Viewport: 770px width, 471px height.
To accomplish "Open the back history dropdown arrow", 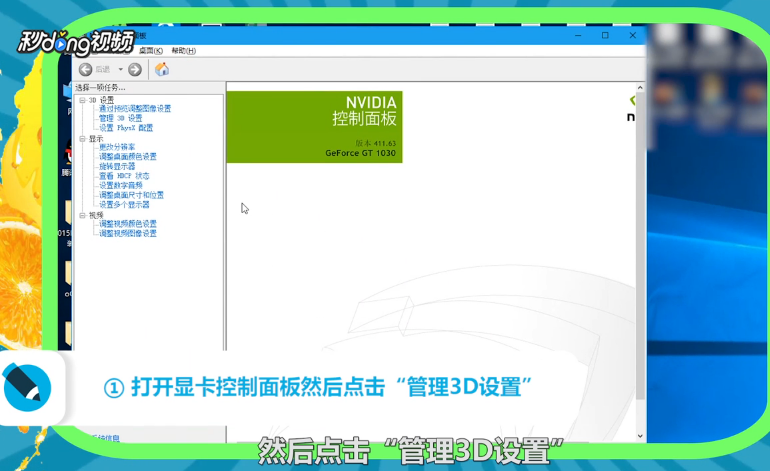I will 120,70.
